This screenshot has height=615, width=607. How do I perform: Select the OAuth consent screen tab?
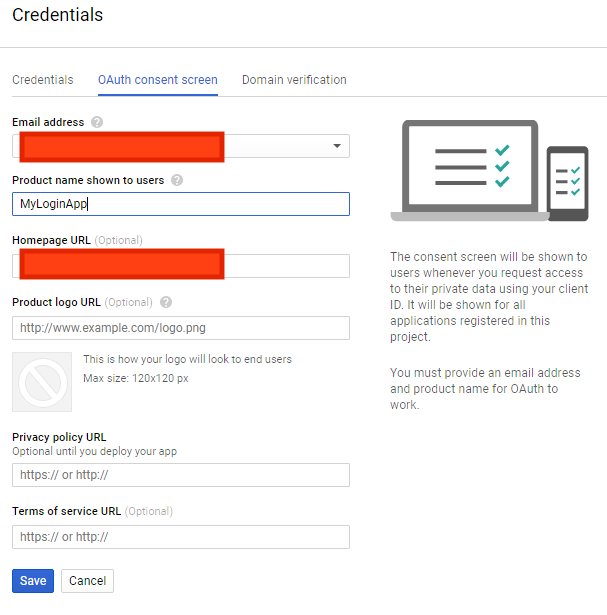pyautogui.click(x=157, y=80)
